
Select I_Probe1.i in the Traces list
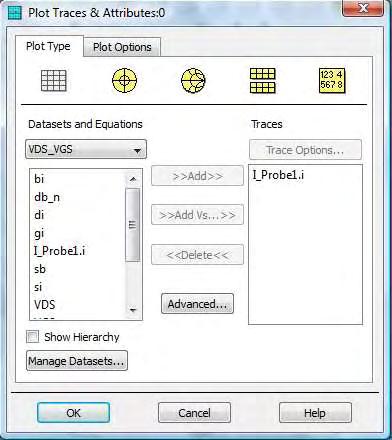coord(278,175)
